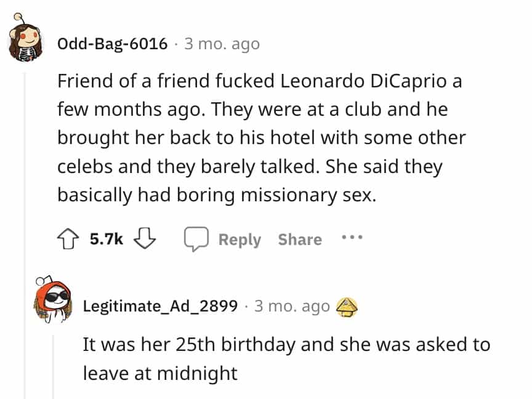Click the timestamp next to Odd-Bag-6016
Viewport: 532px width, 399px height.
coord(222,44)
